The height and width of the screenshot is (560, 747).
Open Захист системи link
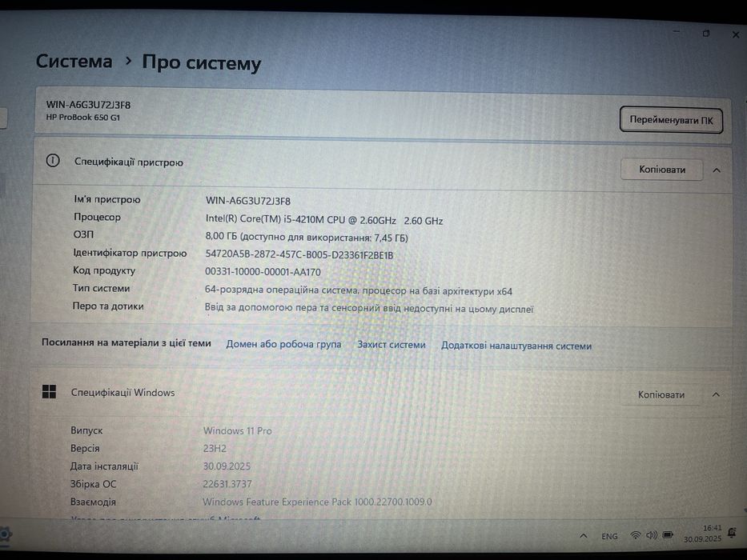tap(392, 345)
